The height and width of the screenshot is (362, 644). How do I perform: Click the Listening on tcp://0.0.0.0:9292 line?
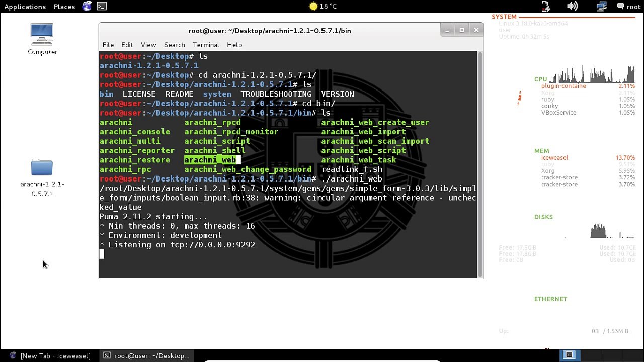click(x=177, y=245)
